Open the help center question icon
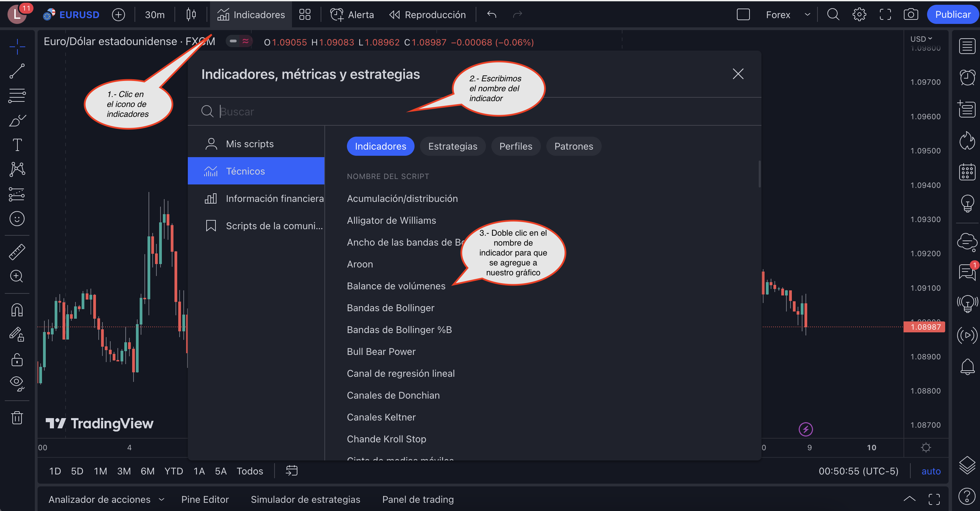This screenshot has width=980, height=511. pyautogui.click(x=967, y=496)
